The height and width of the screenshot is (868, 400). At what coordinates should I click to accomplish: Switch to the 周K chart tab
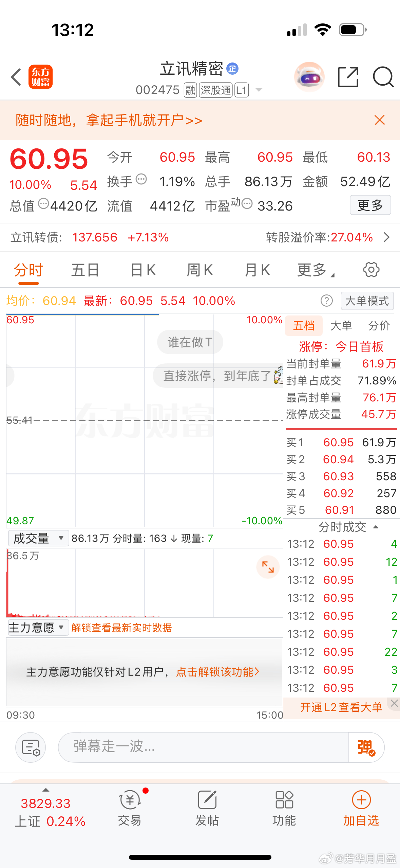pyautogui.click(x=200, y=270)
